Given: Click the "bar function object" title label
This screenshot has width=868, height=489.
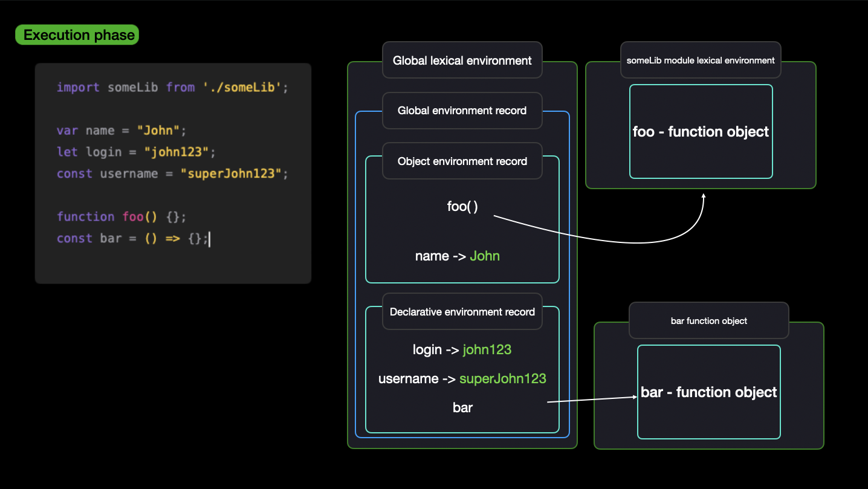Looking at the screenshot, I should click(x=709, y=321).
